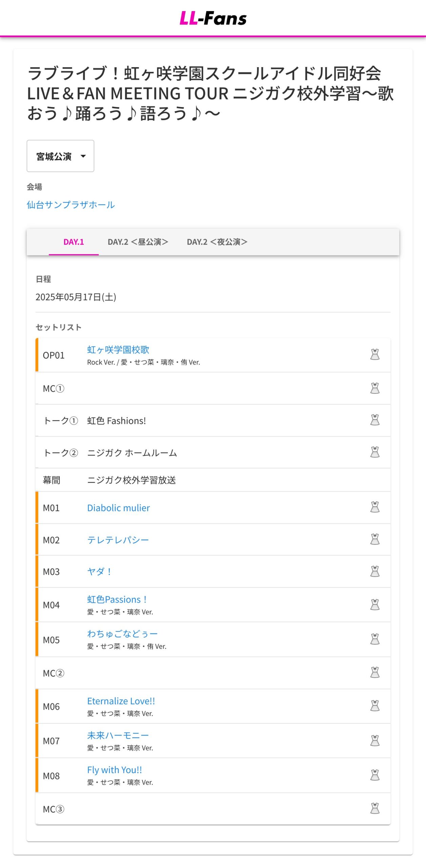The height and width of the screenshot is (868, 426).
Task: Click costume icon for 未来ハーモニー row
Action: coord(374,741)
